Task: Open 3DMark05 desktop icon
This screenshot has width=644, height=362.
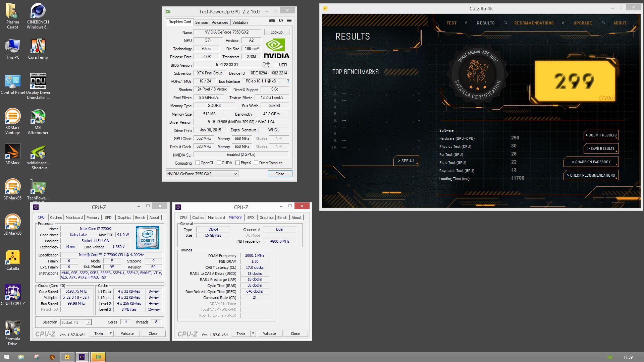Action: point(12,189)
